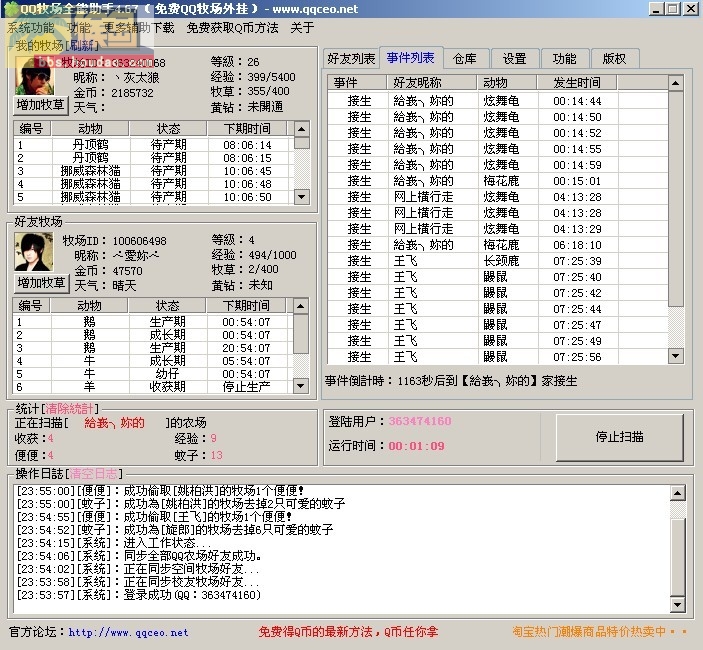
Task: Click my ranch avatar thumbnail
Action: (35, 76)
